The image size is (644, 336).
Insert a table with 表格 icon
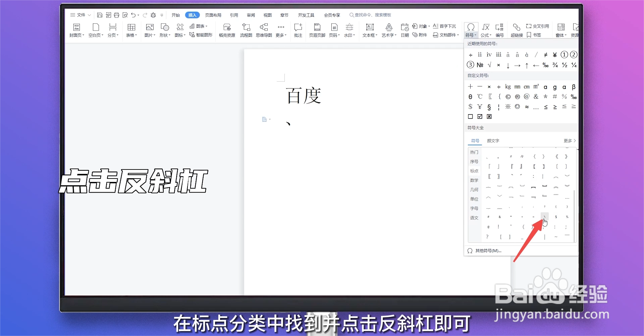click(131, 30)
